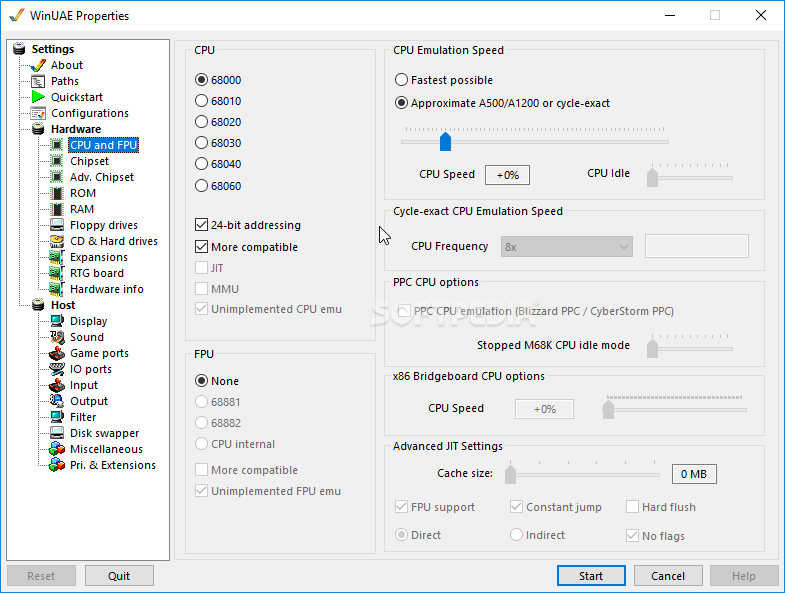
Task: Click the ROM chip icon
Action: click(x=58, y=193)
